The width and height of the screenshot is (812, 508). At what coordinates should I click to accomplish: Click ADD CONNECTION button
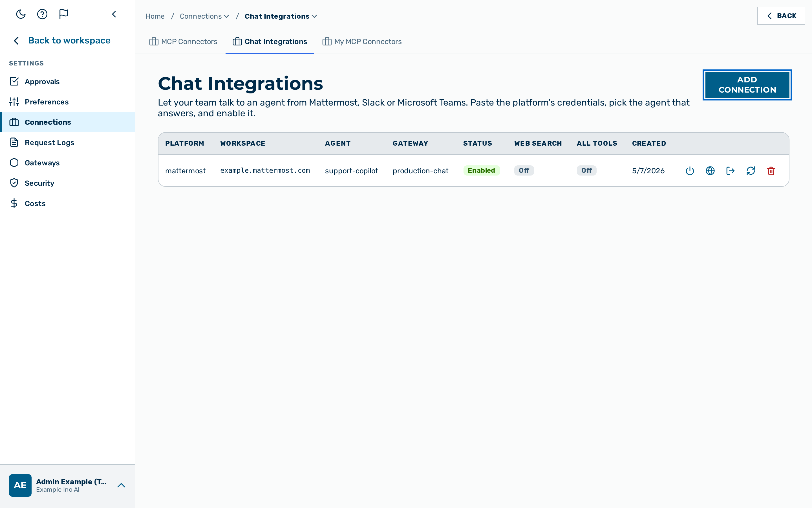coord(747,85)
